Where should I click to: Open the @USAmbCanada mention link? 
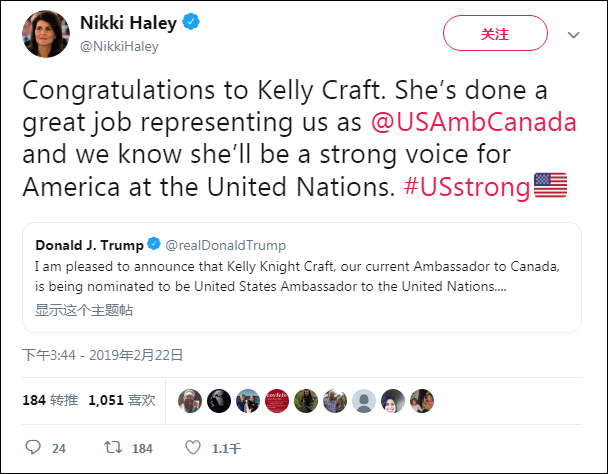(x=474, y=123)
